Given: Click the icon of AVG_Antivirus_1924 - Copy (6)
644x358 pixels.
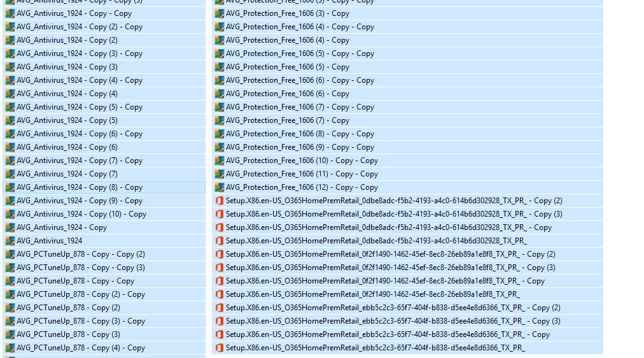Looking at the screenshot, I should [x=10, y=147].
